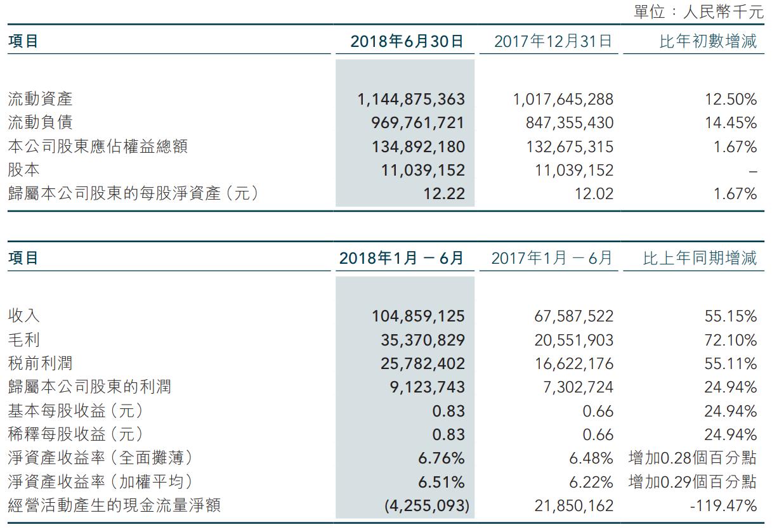The height and width of the screenshot is (532, 772).
Task: Select the 2017年1月－6月 column header
Action: (x=552, y=259)
